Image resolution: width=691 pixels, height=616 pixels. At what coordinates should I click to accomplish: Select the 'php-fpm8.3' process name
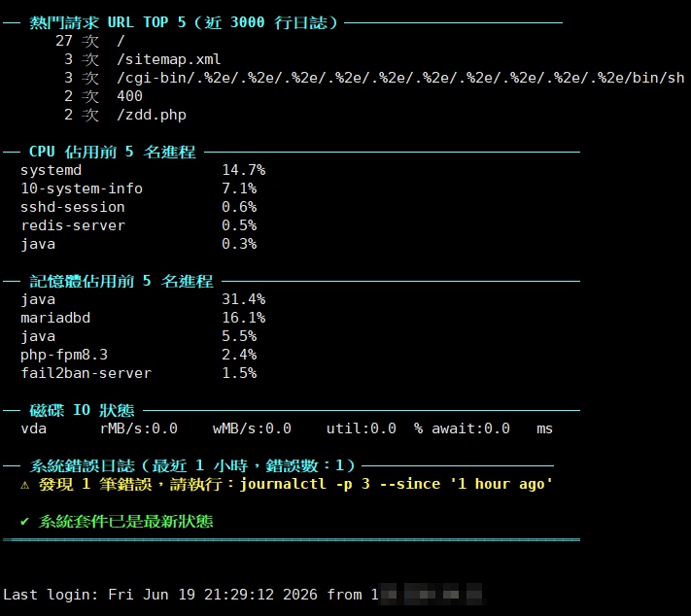pos(64,355)
